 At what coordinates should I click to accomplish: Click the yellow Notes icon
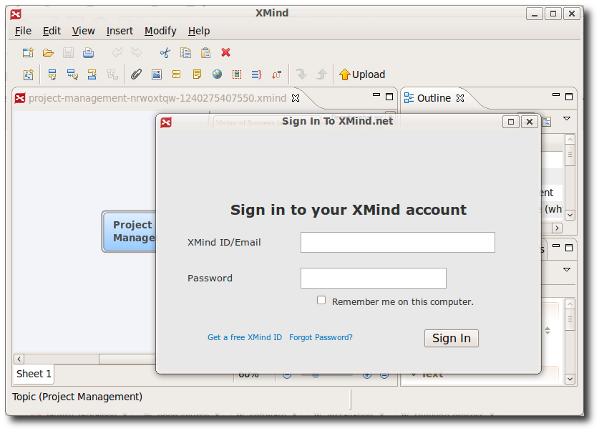click(197, 74)
